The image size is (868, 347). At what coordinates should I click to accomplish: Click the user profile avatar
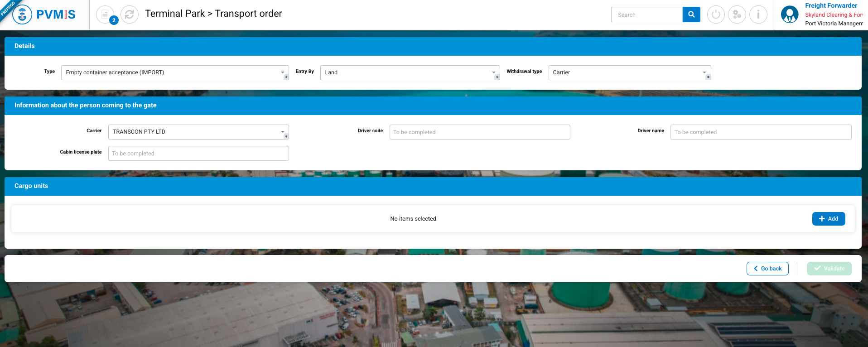pos(790,14)
